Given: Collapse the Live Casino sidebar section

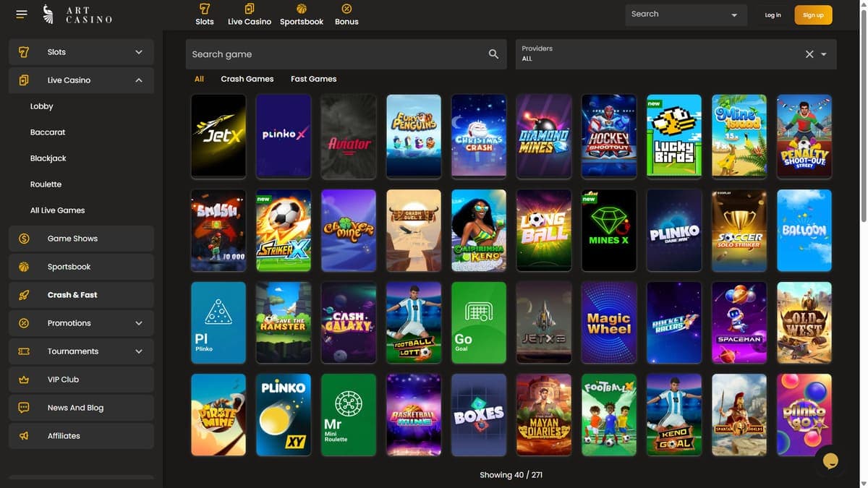Looking at the screenshot, I should (139, 80).
